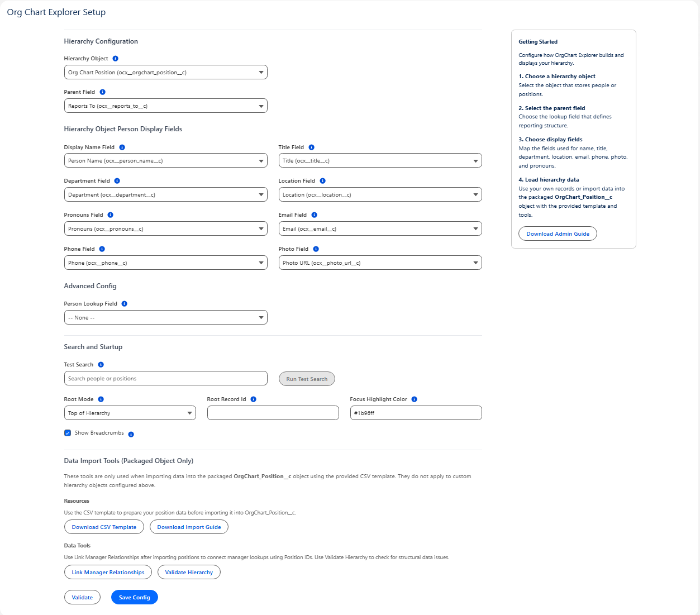Click info icon next to Focus Highlight Color

point(415,399)
